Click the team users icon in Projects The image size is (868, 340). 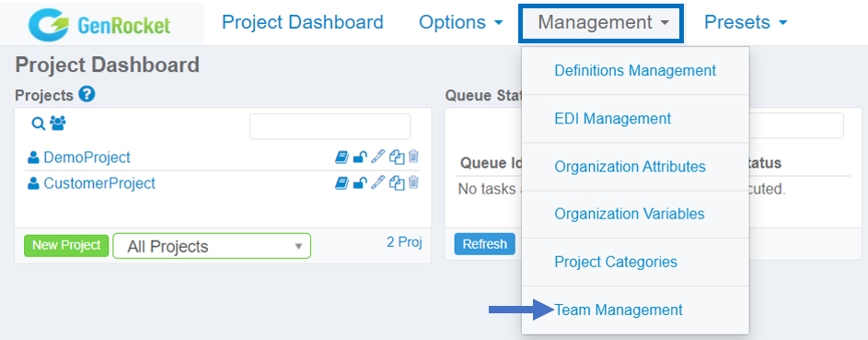(x=58, y=123)
